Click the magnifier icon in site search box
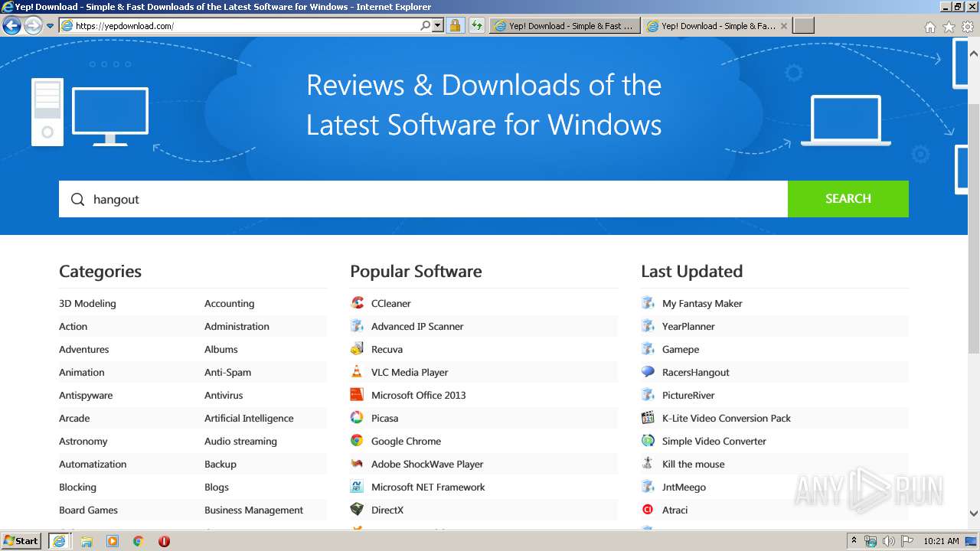980x551 pixels. (77, 199)
